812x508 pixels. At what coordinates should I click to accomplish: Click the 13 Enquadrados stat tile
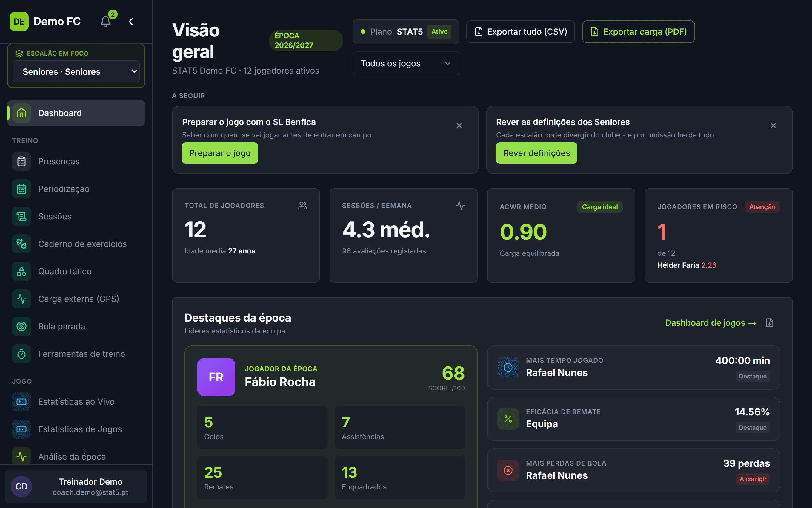click(x=400, y=478)
